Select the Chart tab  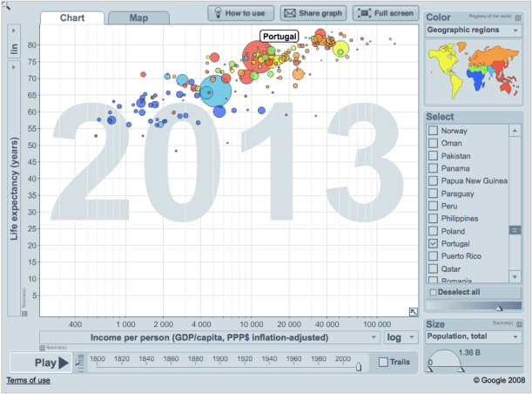click(x=71, y=17)
